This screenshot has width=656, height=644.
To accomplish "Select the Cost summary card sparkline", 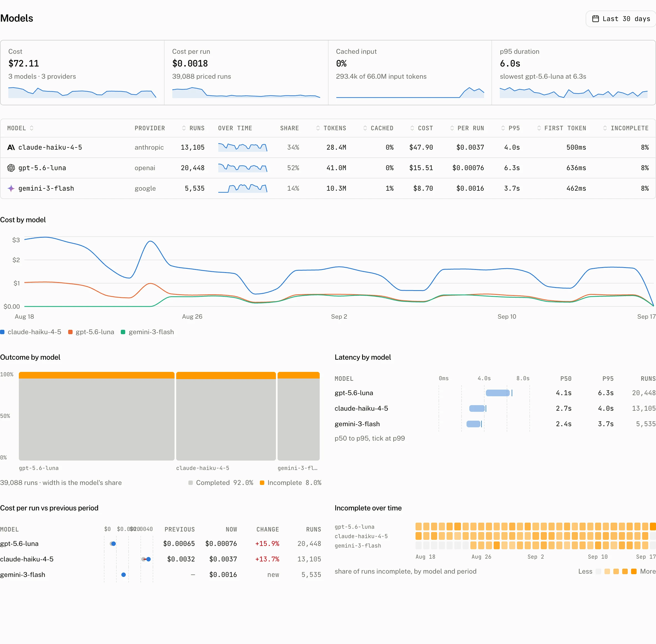I will coord(82,92).
